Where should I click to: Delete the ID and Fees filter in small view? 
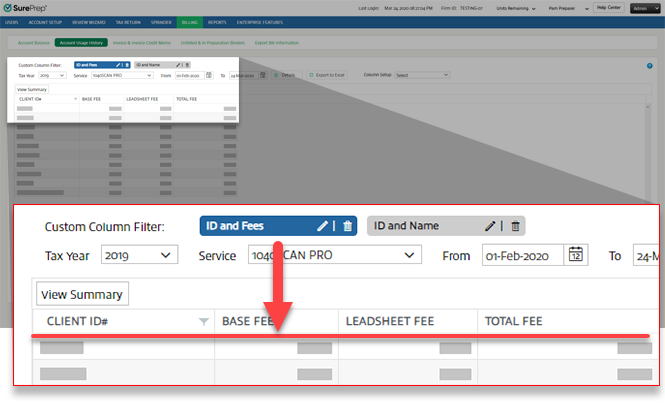pos(127,65)
